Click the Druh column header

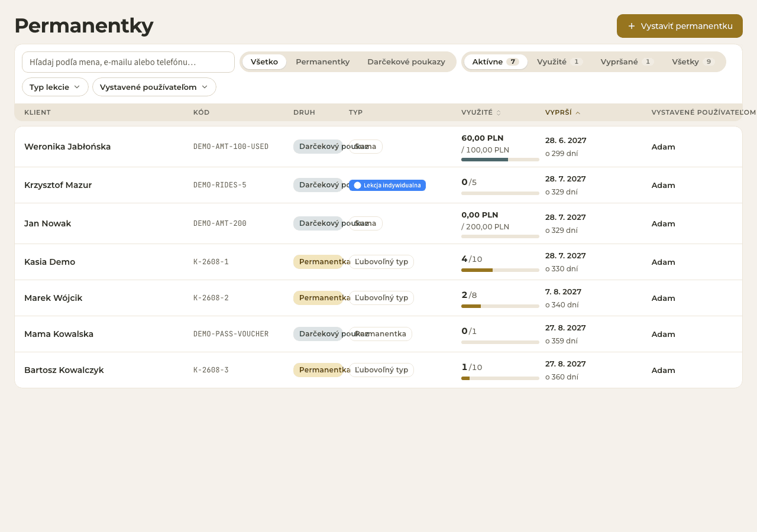coord(304,112)
